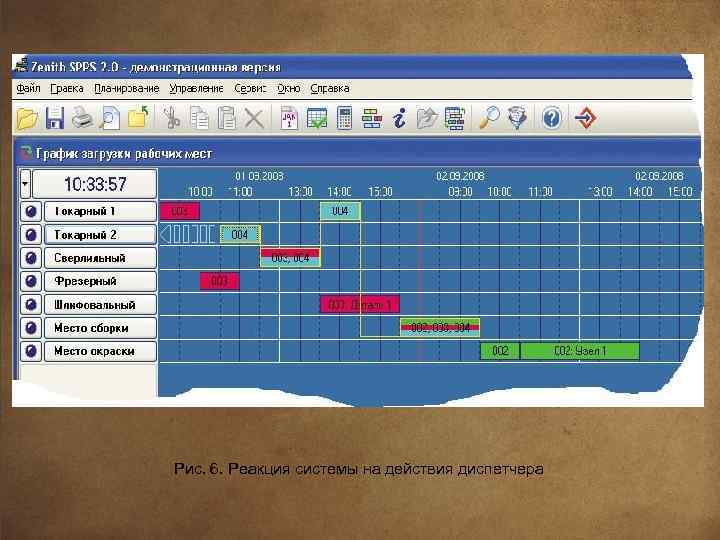
Task: Click the magnifying glass search icon
Action: pos(489,118)
